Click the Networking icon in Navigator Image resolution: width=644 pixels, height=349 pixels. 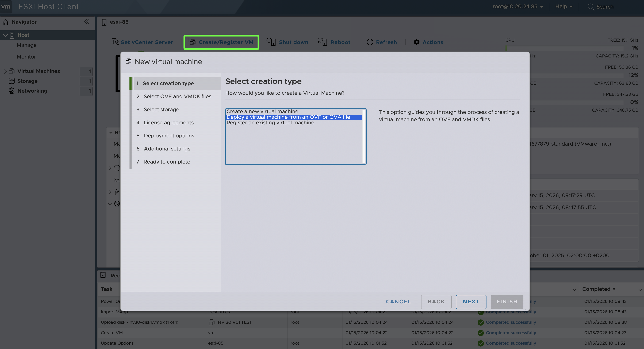(11, 91)
